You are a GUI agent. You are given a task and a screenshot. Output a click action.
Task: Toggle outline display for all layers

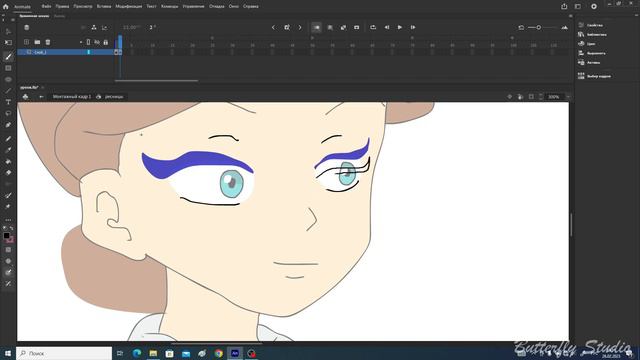[x=88, y=42]
